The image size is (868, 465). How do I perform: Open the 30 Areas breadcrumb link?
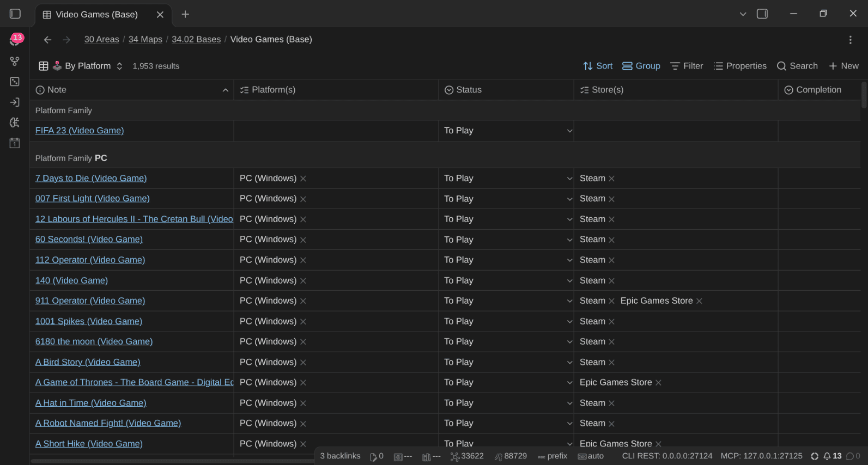pyautogui.click(x=101, y=39)
